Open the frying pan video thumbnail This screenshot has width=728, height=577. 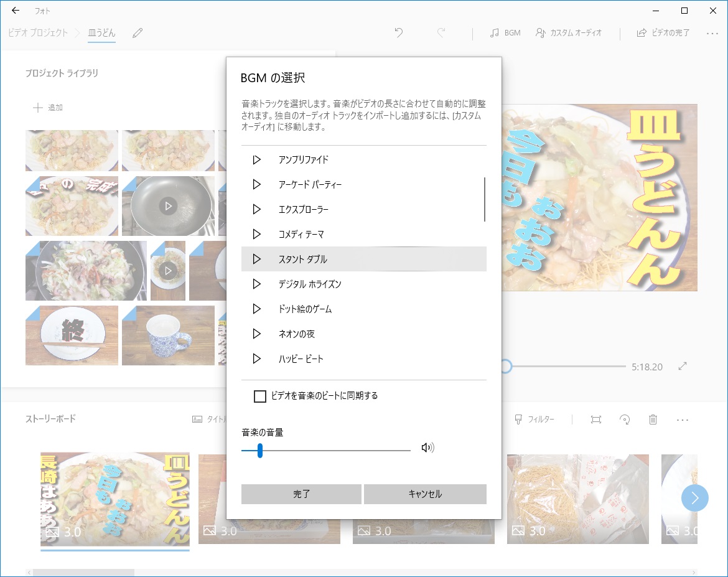click(x=168, y=206)
